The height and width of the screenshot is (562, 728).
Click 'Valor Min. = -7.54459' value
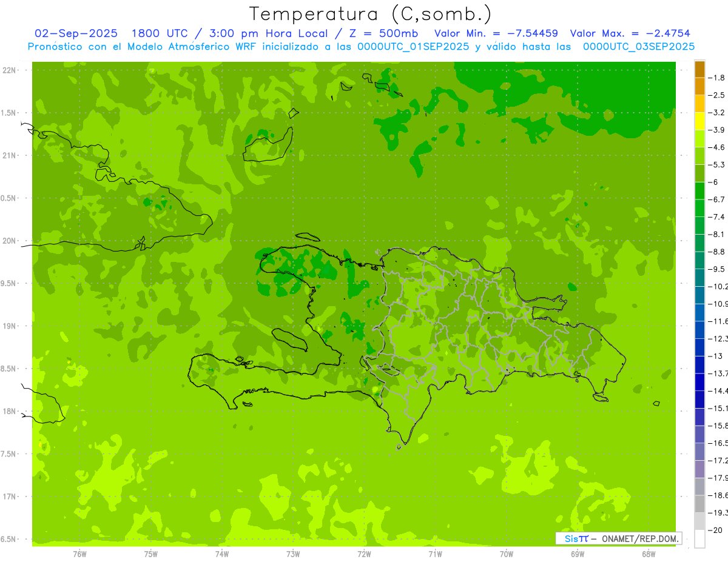click(x=496, y=33)
